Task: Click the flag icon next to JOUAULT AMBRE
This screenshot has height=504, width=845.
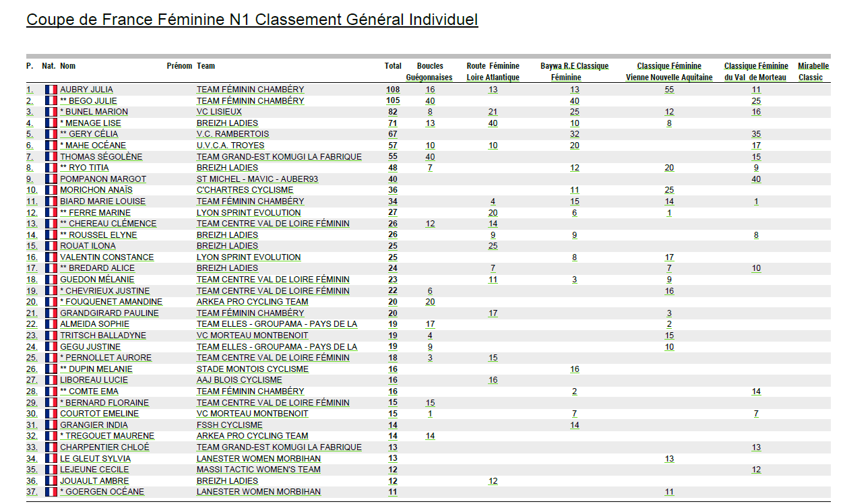Action: [x=51, y=481]
